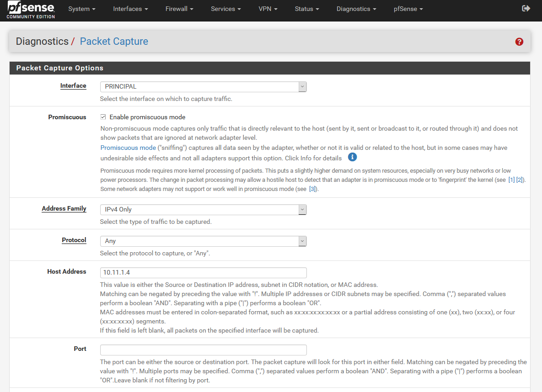
Task: Click the logout arrow icon
Action: tap(526, 8)
